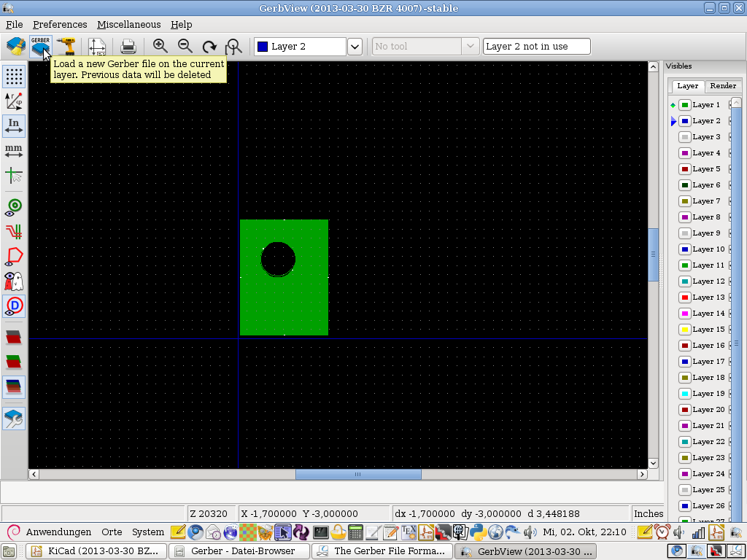The width and height of the screenshot is (747, 560).
Task: Open the Orte panel menu
Action: pos(112,532)
